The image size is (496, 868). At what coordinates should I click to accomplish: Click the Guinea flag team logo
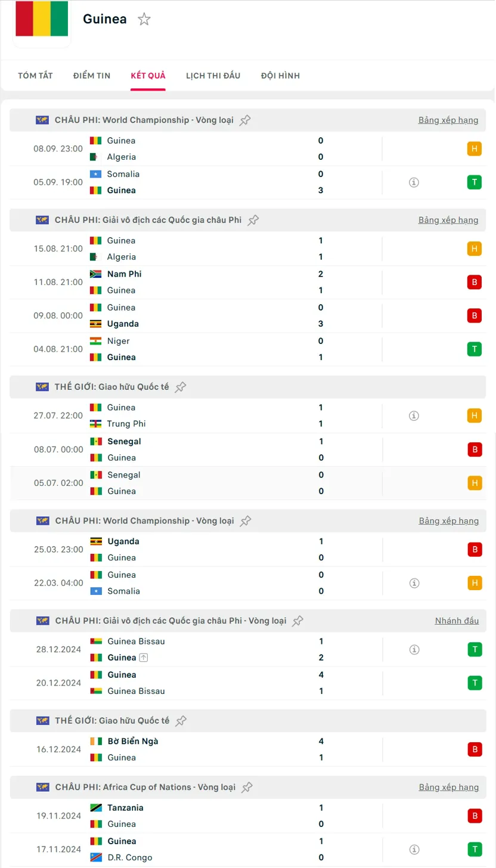coord(42,19)
